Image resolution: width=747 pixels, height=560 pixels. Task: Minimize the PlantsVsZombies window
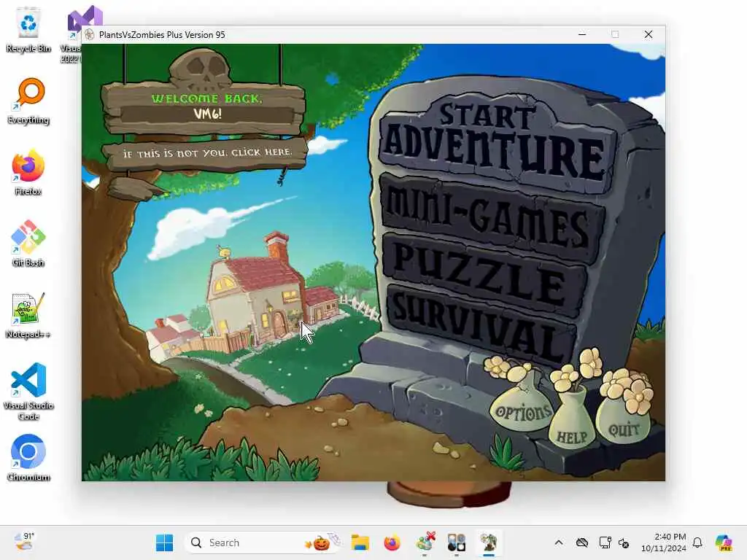pyautogui.click(x=582, y=34)
